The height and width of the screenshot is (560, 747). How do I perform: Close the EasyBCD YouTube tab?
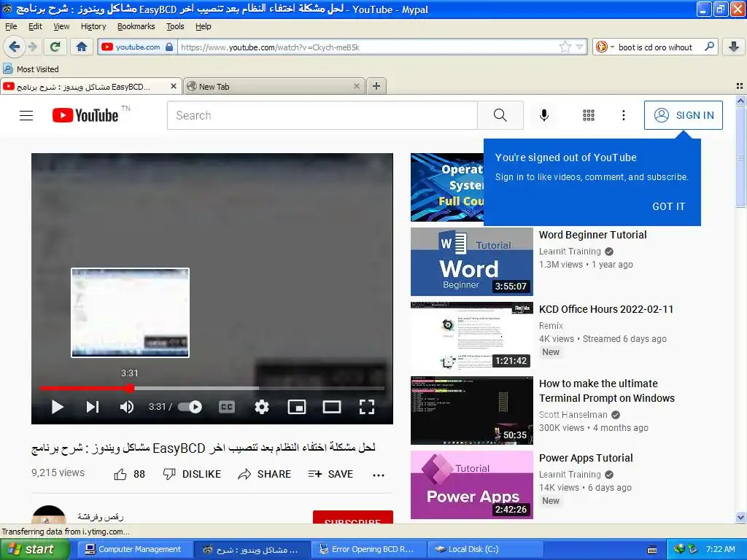pos(174,86)
